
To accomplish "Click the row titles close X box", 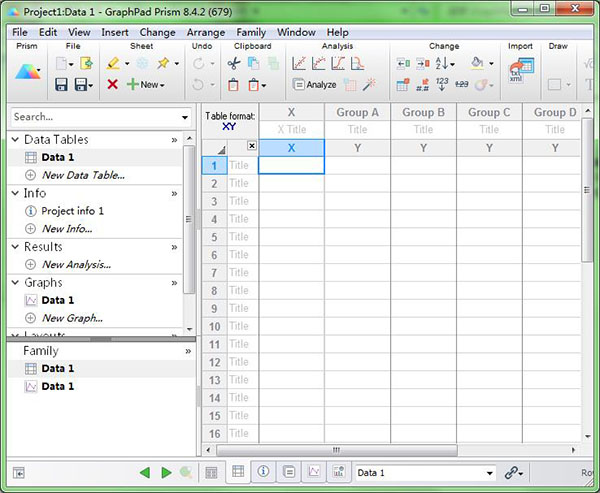I will pyautogui.click(x=251, y=145).
